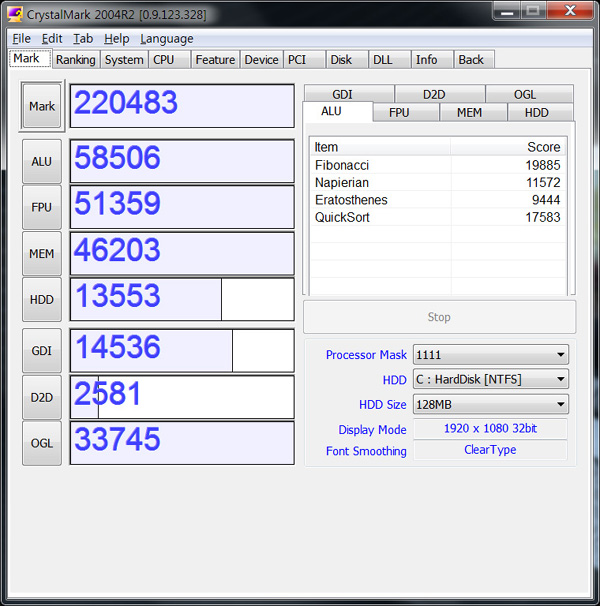Viewport: 600px width, 606px height.
Task: Click the GDI score bar 14536
Action: tap(182, 351)
